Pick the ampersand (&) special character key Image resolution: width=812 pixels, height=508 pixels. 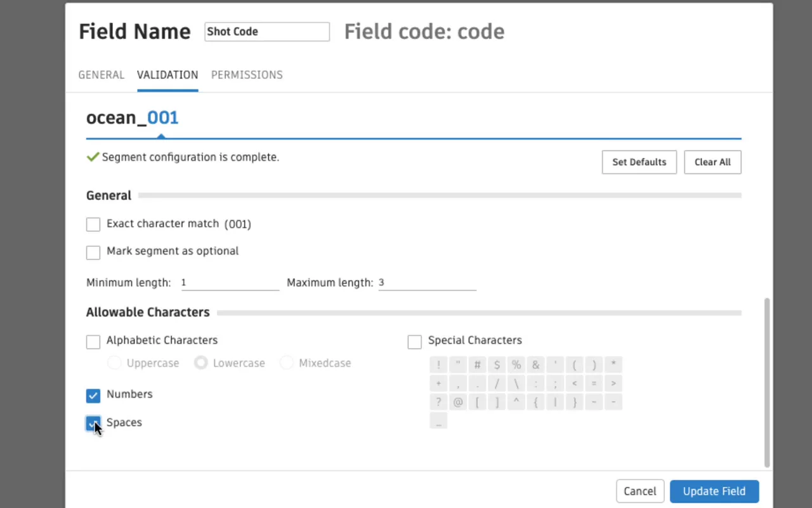(536, 364)
